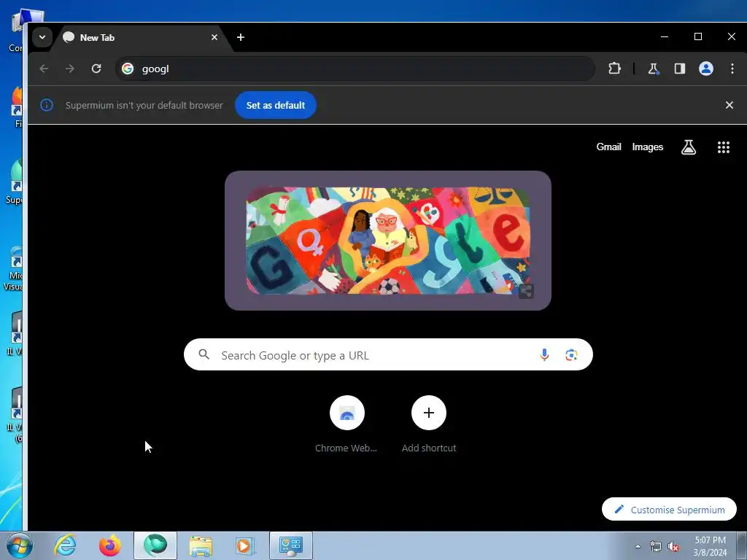Open Search Labs flask icon on page
Image resolution: width=747 pixels, height=560 pixels.
(x=689, y=147)
